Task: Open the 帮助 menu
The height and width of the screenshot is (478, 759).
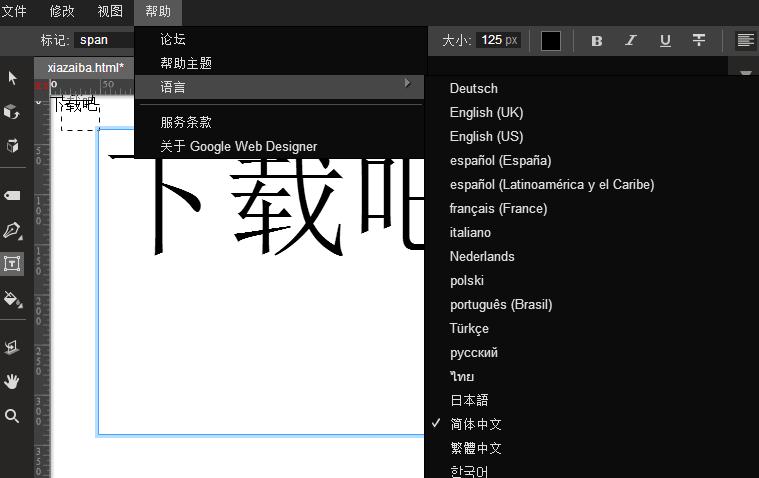Action: [x=158, y=12]
